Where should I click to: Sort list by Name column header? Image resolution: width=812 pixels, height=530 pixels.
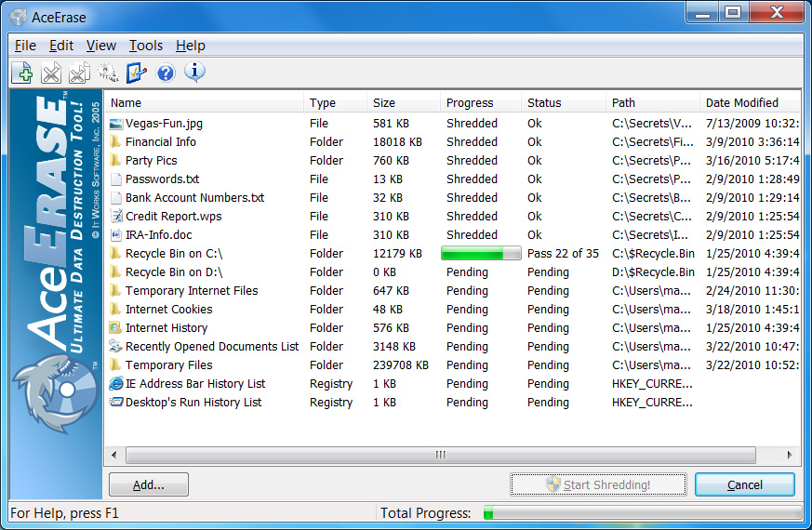coord(205,102)
